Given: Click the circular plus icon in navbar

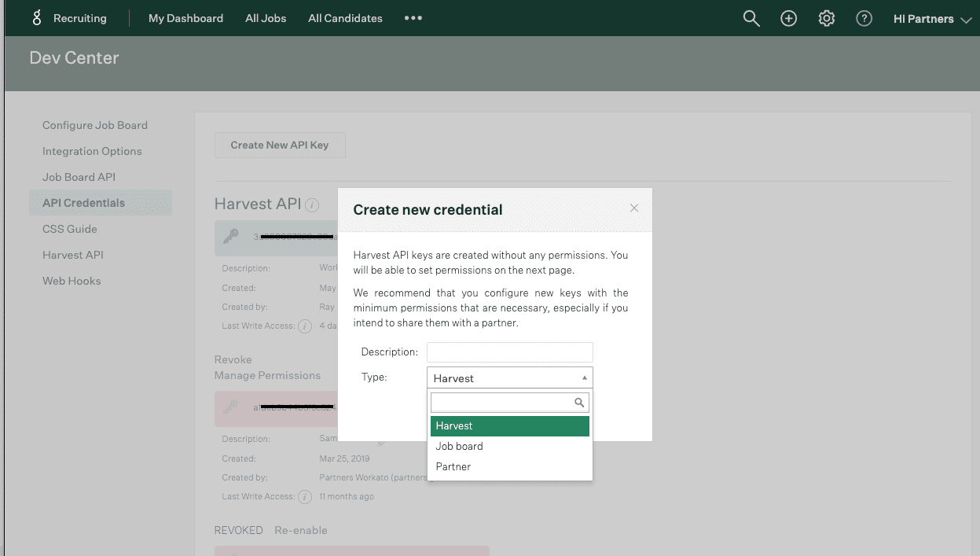Looking at the screenshot, I should point(788,17).
